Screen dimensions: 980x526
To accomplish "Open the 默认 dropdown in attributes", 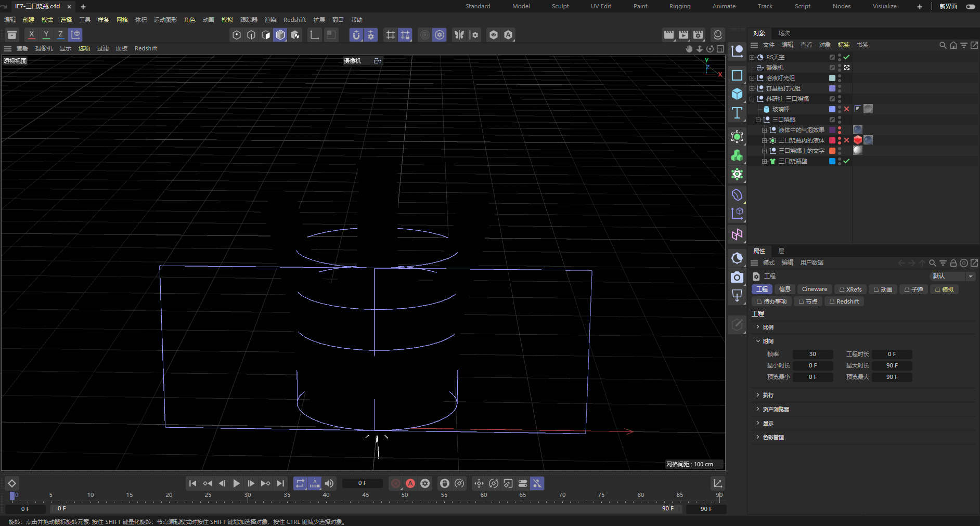I will 952,276.
